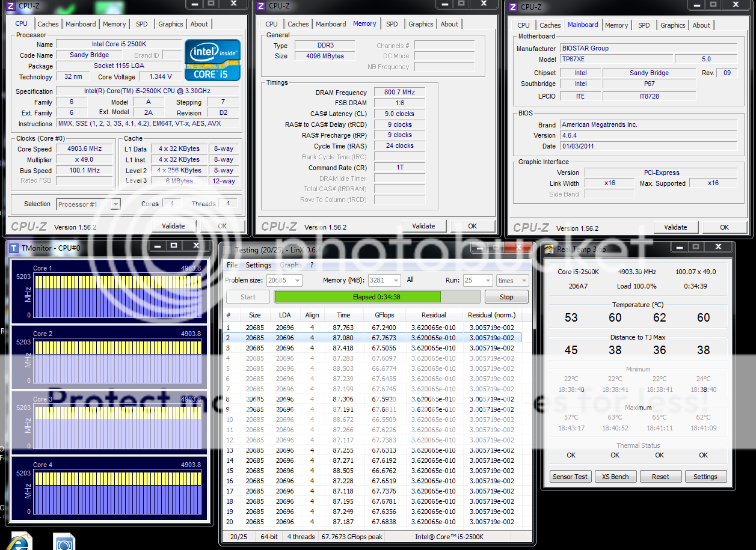Open the desktop icon beside Internet Explorer
The width and height of the screenshot is (756, 550).
(64, 541)
